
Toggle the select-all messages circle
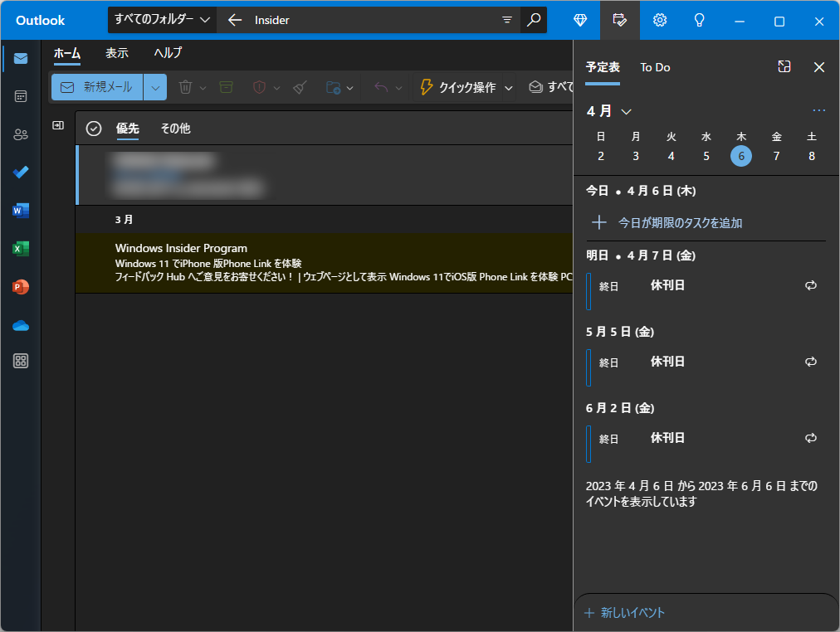pos(94,129)
